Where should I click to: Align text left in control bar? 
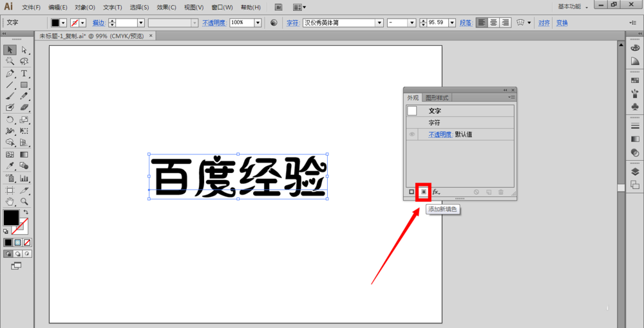tap(482, 23)
